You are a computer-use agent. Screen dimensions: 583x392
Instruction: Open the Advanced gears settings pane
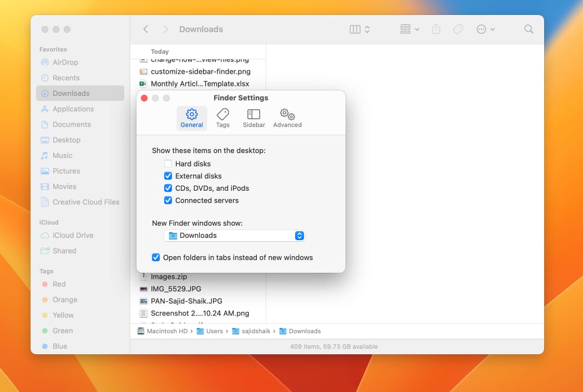tap(287, 118)
